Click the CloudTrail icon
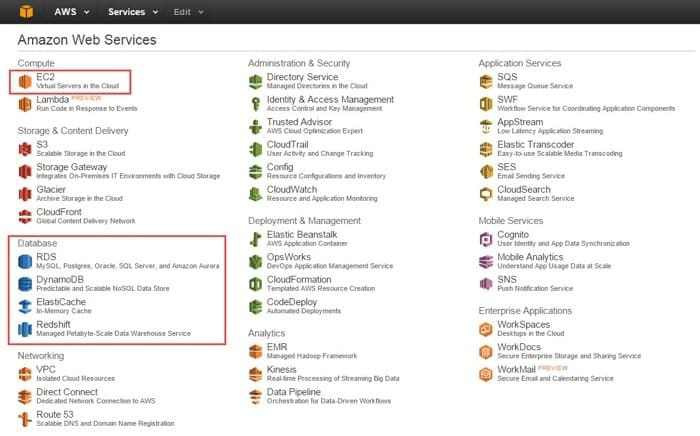 pos(255,149)
